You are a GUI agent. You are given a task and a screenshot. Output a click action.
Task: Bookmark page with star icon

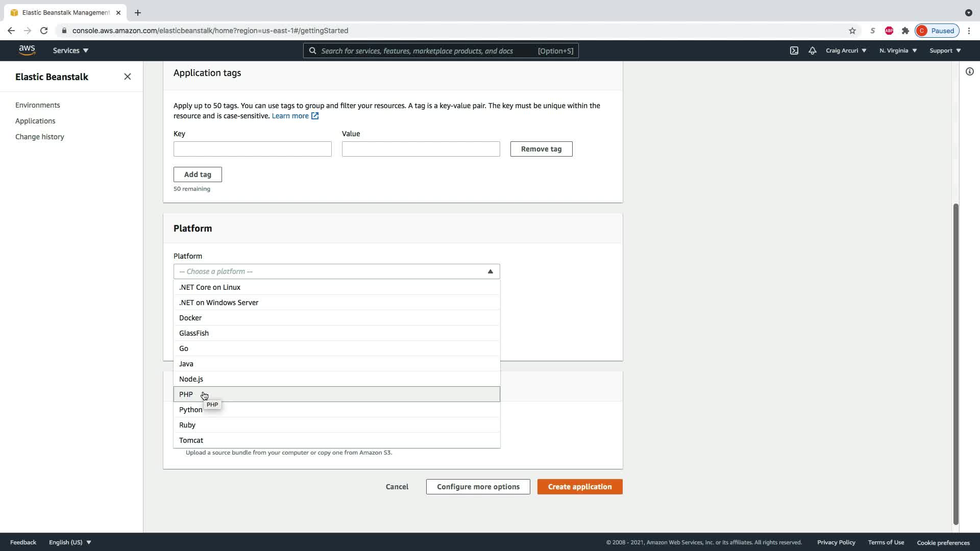tap(852, 31)
